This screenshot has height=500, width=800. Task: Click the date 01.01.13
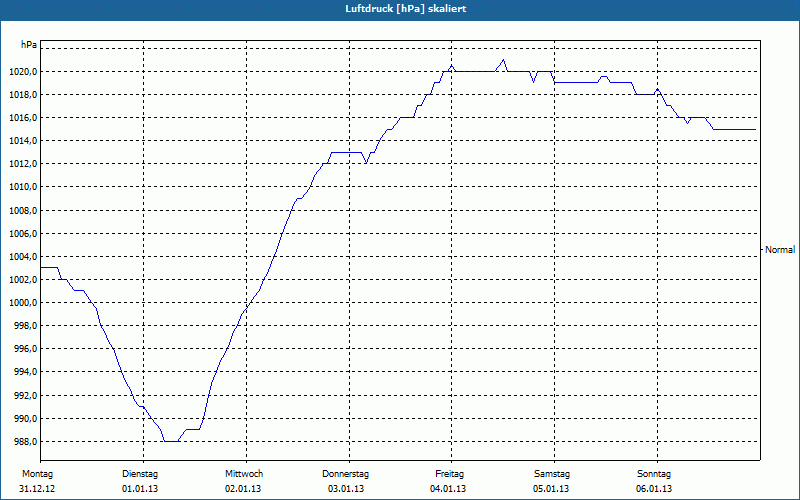pos(140,489)
